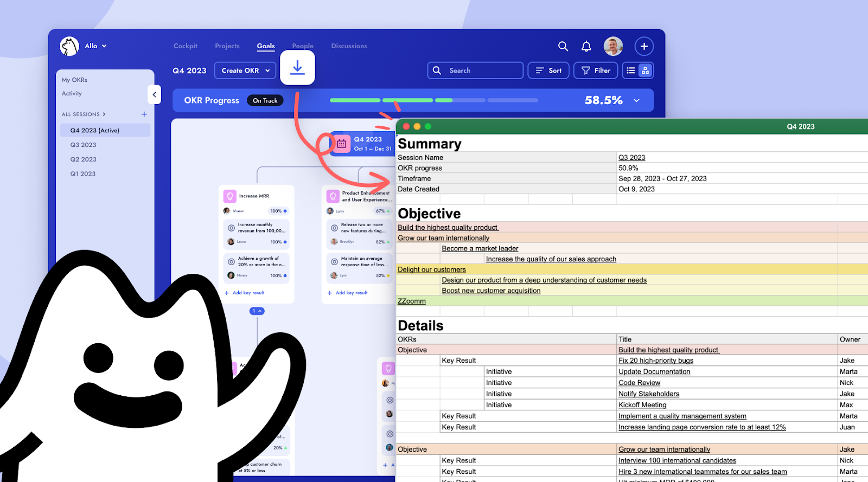
Task: Open the Allo workspace dropdown
Action: point(104,46)
